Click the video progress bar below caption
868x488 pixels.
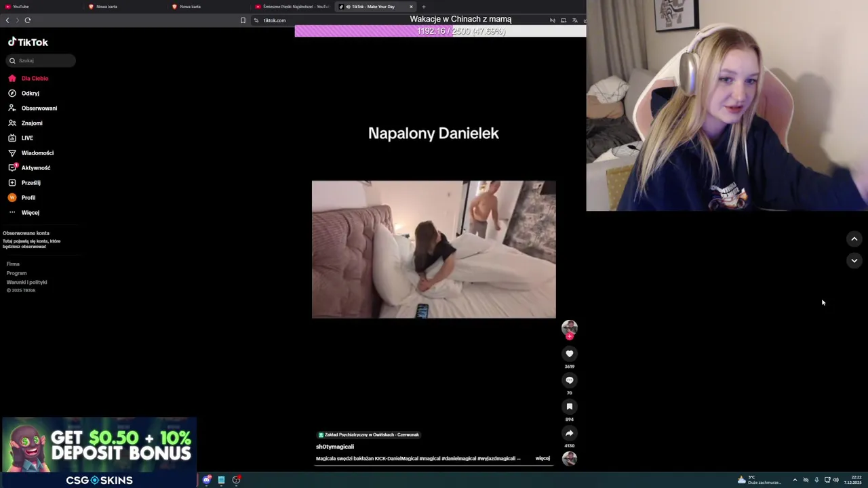pos(434,466)
